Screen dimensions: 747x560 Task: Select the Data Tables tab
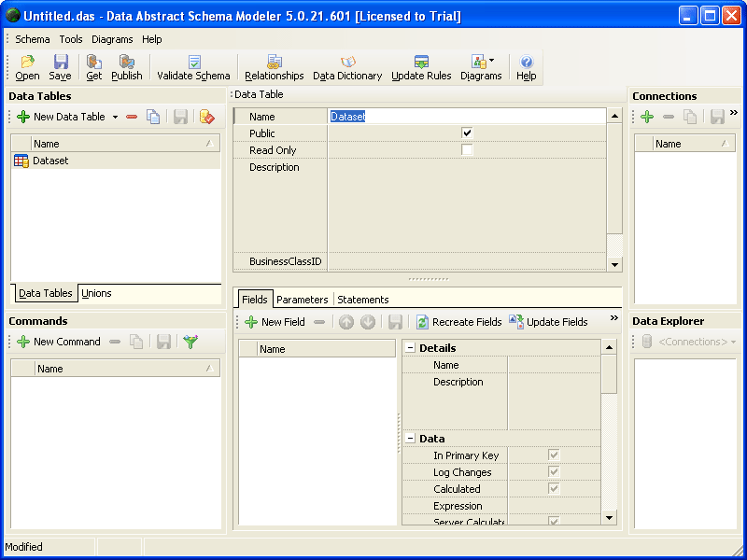[x=45, y=293]
